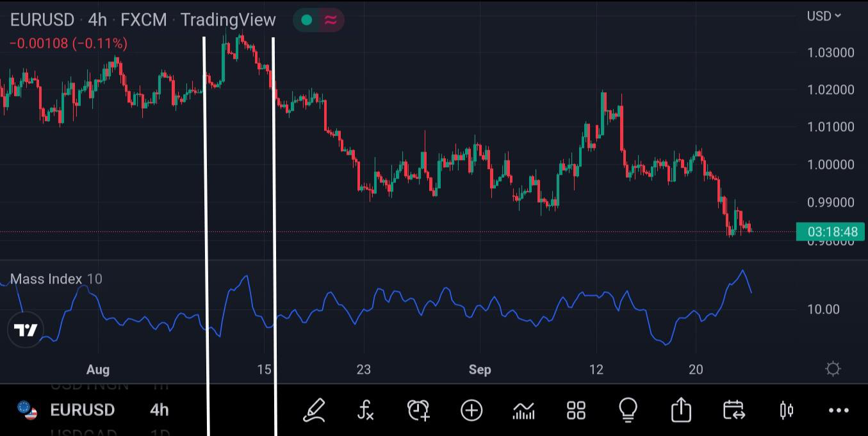This screenshot has height=436, width=868.
Task: Open chart settings gear icon
Action: tap(833, 369)
